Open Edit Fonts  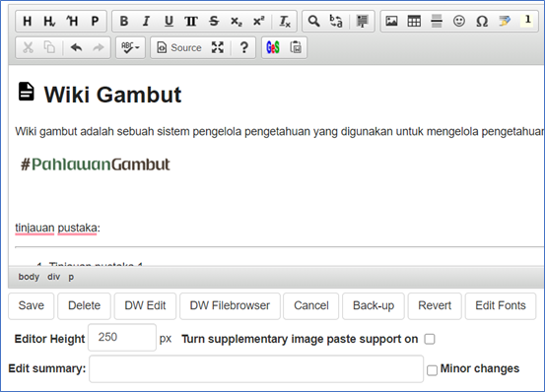[x=501, y=306]
